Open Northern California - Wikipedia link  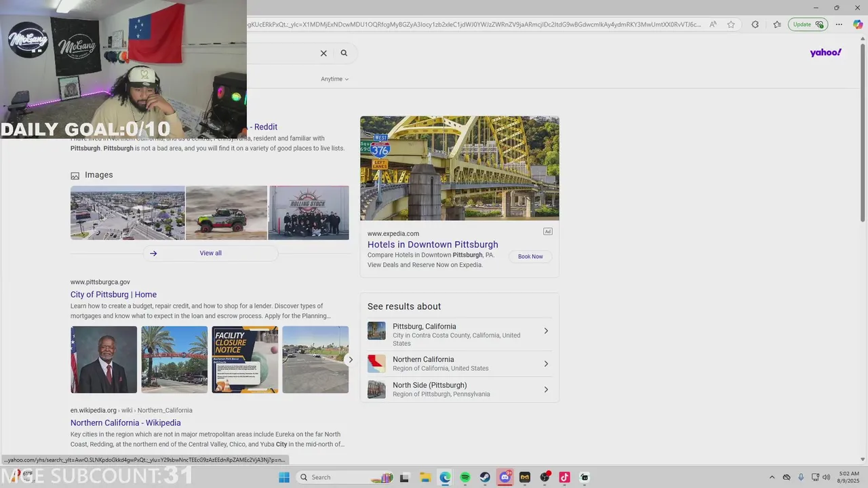(x=125, y=423)
